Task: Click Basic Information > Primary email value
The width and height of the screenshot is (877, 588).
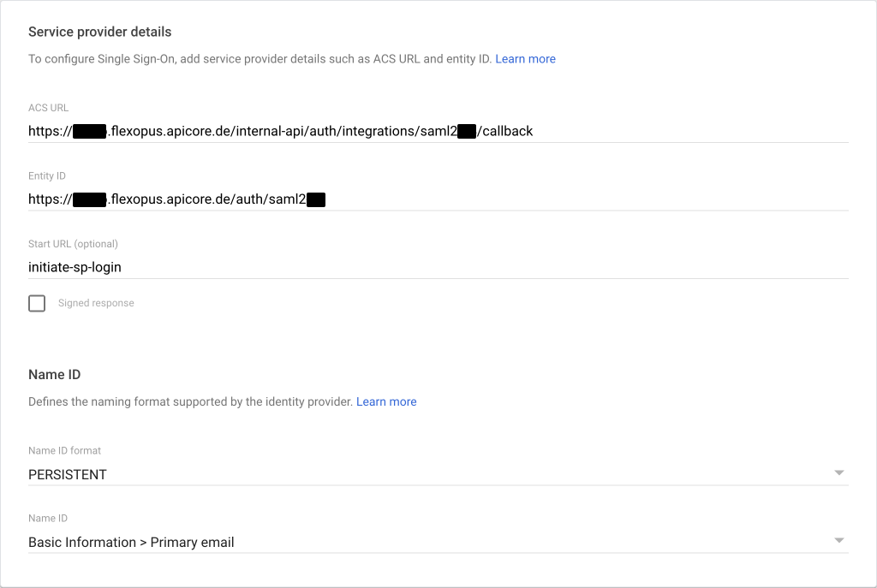Action: point(131,543)
